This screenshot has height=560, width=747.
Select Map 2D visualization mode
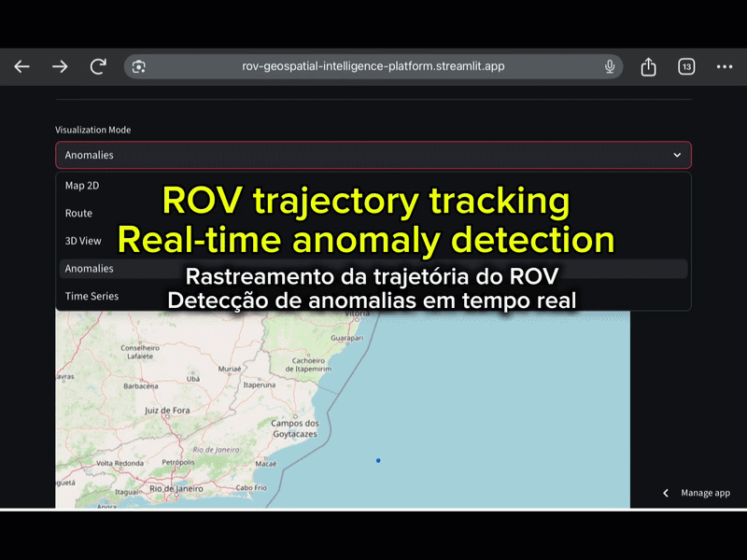[91, 185]
